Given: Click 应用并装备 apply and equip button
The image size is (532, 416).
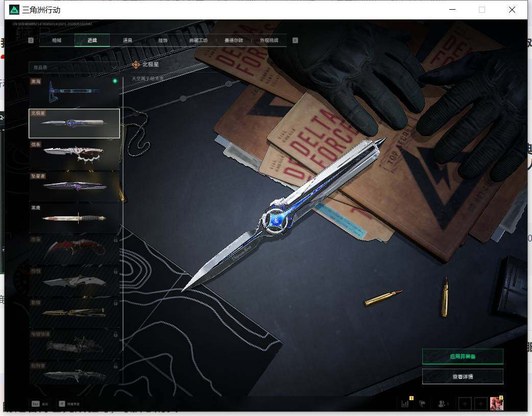Looking at the screenshot, I should tap(463, 356).
